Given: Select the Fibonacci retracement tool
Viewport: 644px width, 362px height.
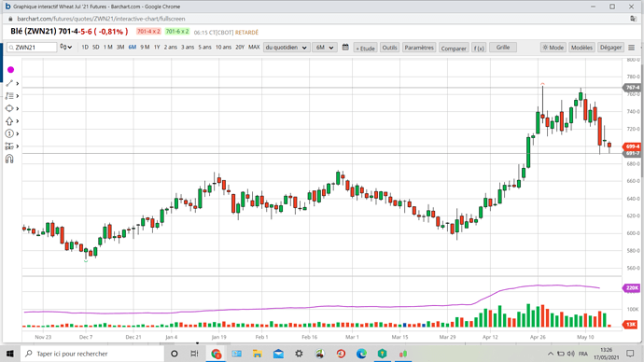Looking at the screenshot, I should (x=9, y=95).
